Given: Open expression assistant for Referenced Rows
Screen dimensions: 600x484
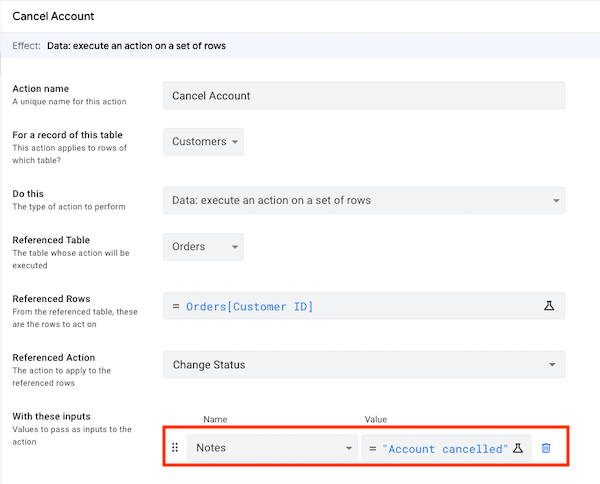Looking at the screenshot, I should click(549, 306).
